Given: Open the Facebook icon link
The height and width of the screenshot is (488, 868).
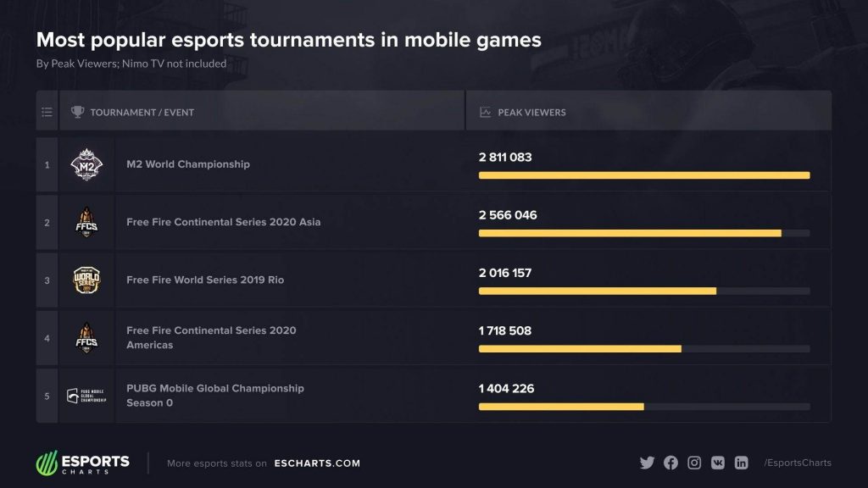Looking at the screenshot, I should tap(670, 463).
